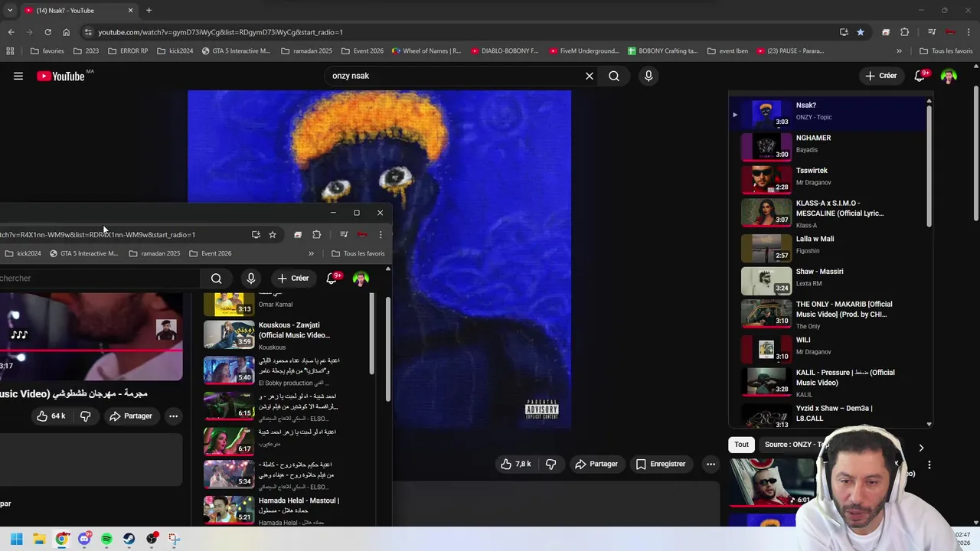Open 'ramadan 2025' folder in front window
The image size is (980, 551).
click(155, 253)
